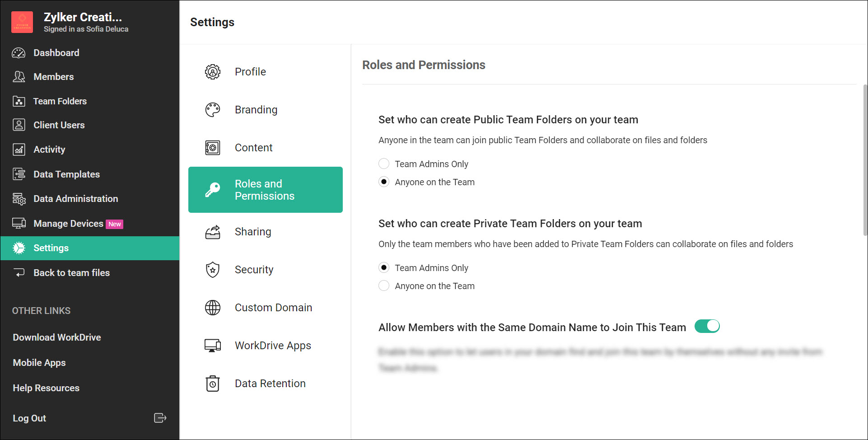Open the Sharing settings tab
The height and width of the screenshot is (440, 868).
click(252, 232)
